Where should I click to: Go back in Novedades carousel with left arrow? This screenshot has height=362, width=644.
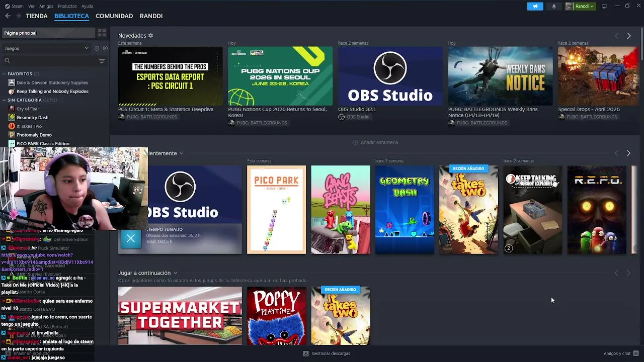616,36
